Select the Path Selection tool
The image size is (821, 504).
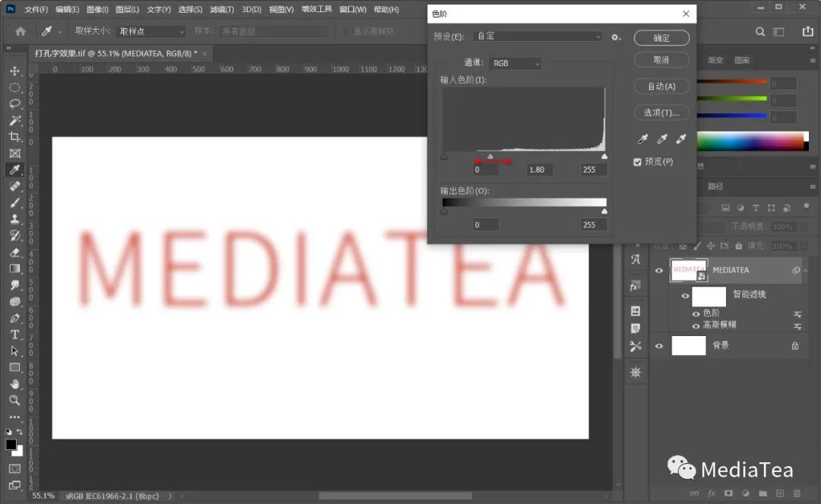[14, 351]
